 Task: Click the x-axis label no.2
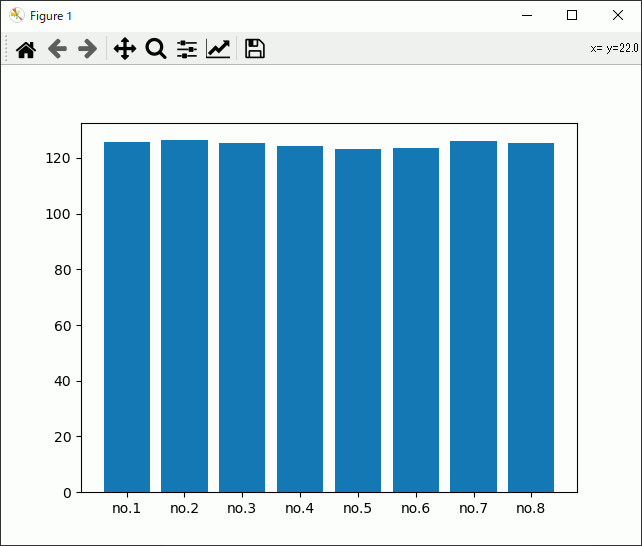pos(184,508)
